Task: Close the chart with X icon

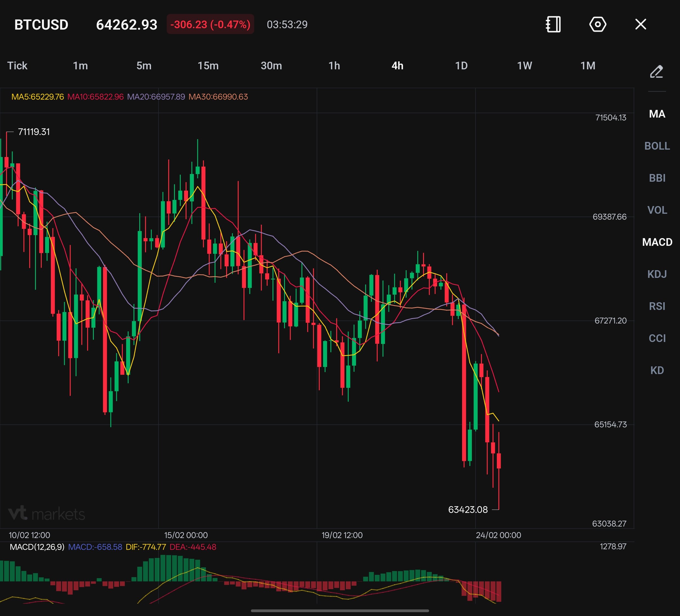Action: 641,24
